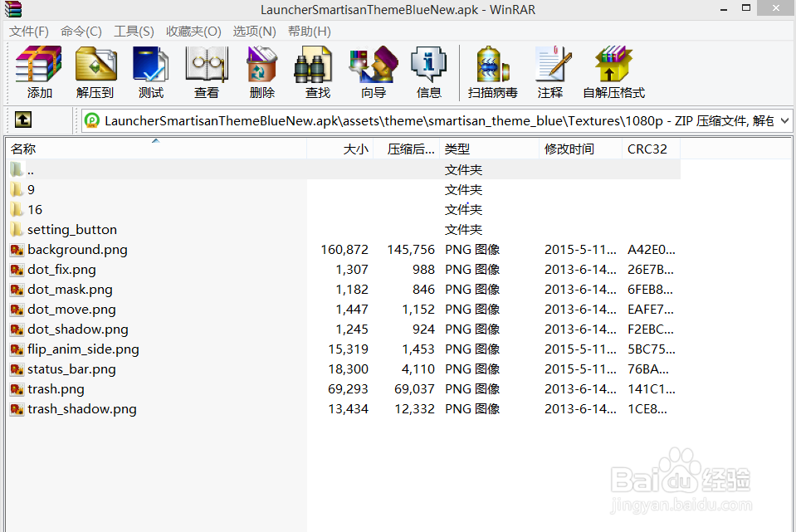This screenshot has width=796, height=532.
Task: Click the SFX (自解压格式) icon
Action: click(613, 64)
